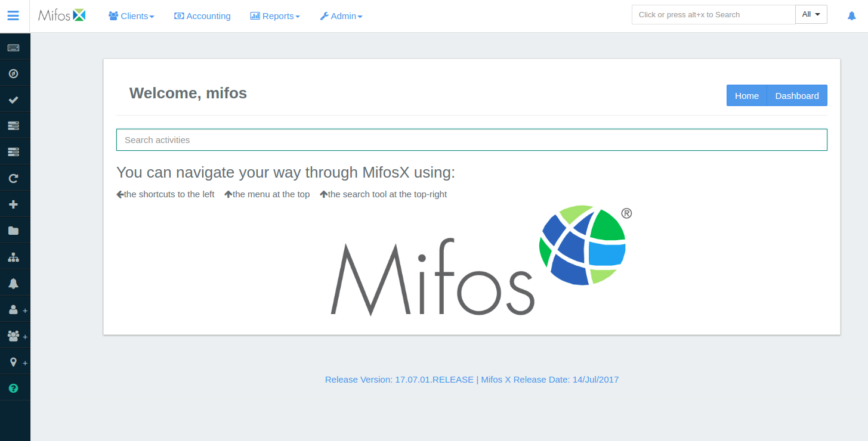
Task: Open the Reports dropdown menu
Action: pyautogui.click(x=275, y=16)
